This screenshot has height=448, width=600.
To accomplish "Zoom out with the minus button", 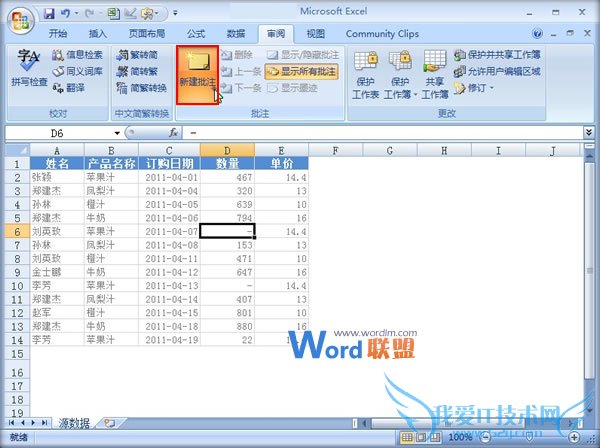I will (x=485, y=437).
